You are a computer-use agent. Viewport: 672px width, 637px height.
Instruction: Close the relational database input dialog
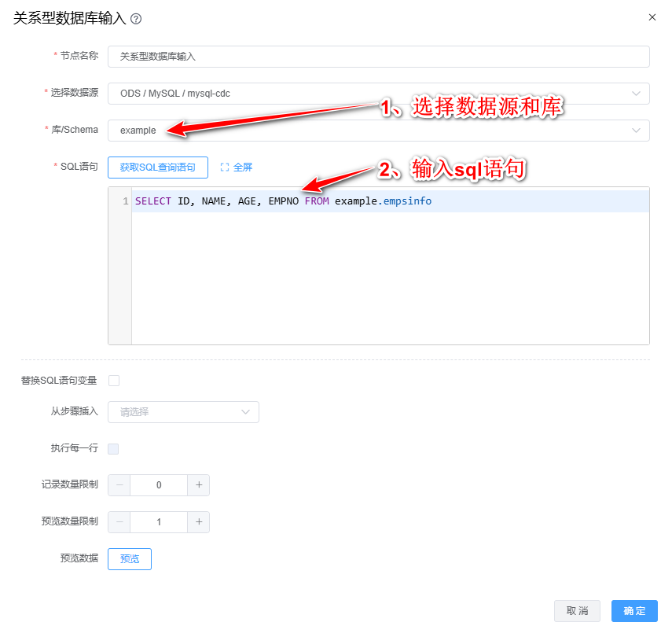click(x=652, y=17)
